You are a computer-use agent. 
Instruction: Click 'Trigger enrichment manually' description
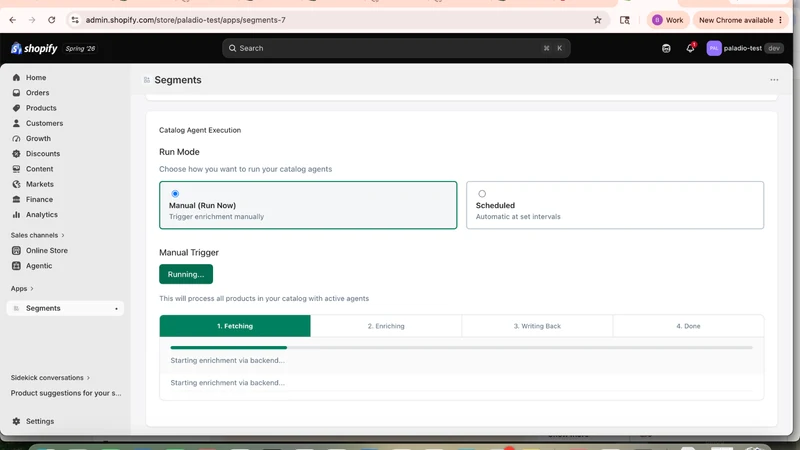point(216,217)
